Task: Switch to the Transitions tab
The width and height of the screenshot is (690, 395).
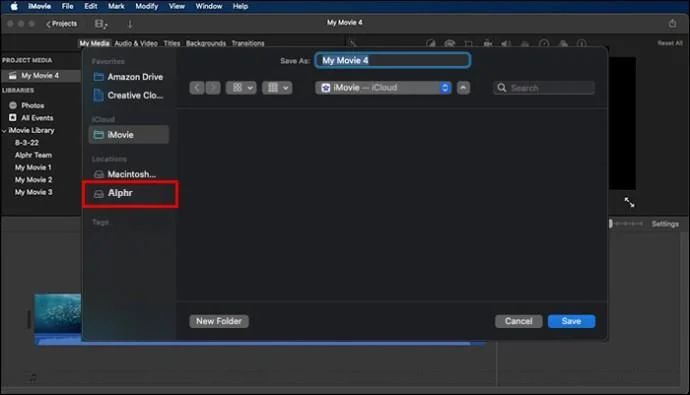Action: click(248, 44)
